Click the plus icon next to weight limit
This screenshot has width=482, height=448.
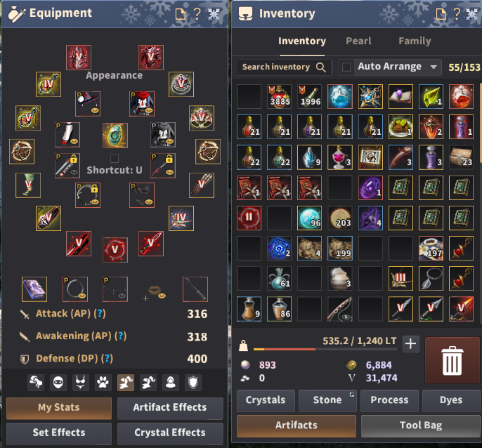pyautogui.click(x=410, y=343)
